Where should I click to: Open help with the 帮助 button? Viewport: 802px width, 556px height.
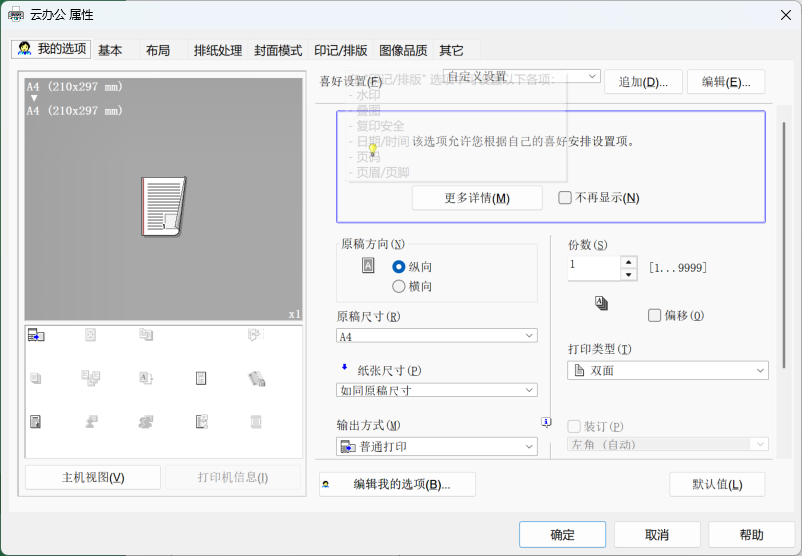tap(751, 535)
